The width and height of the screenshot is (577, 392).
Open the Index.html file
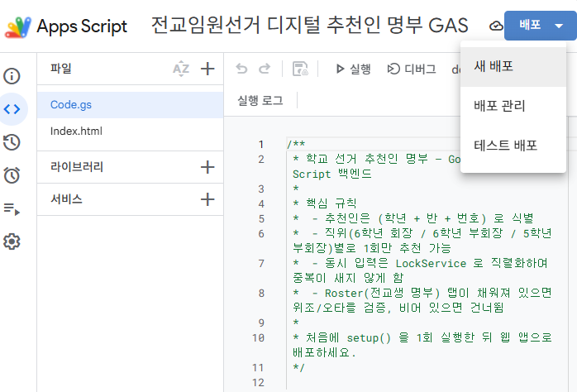(131, 131)
